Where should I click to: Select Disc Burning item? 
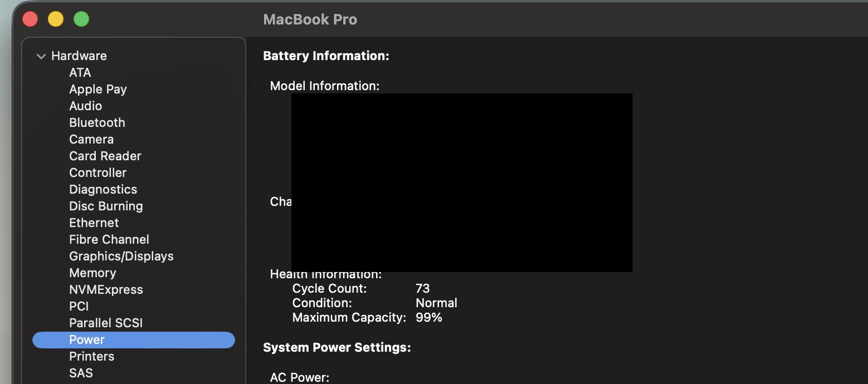pos(106,206)
